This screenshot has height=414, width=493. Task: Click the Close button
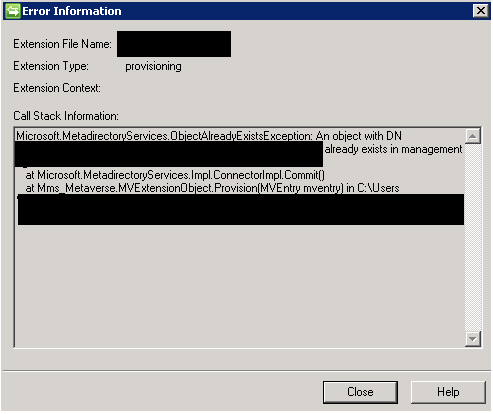point(360,392)
